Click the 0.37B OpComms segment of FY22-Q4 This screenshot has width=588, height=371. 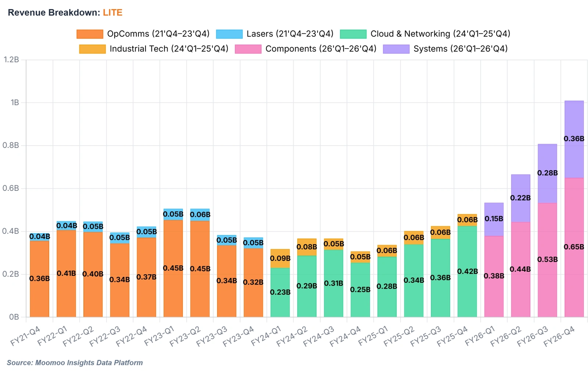[x=146, y=277]
